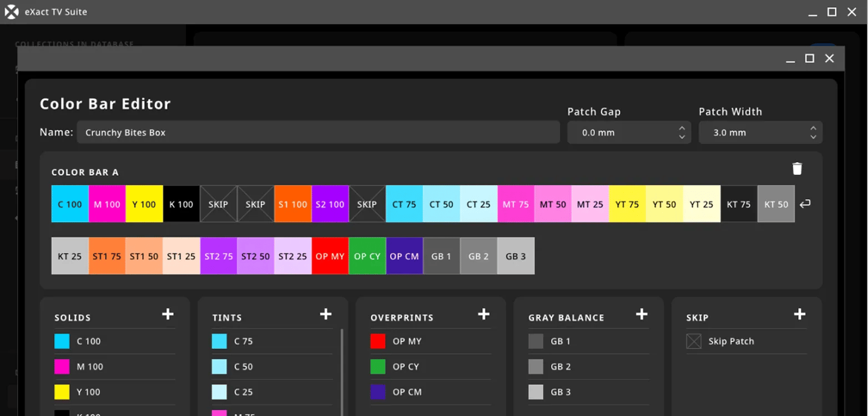Decrease Patch Gap with down arrow
The height and width of the screenshot is (416, 868).
pos(682,137)
